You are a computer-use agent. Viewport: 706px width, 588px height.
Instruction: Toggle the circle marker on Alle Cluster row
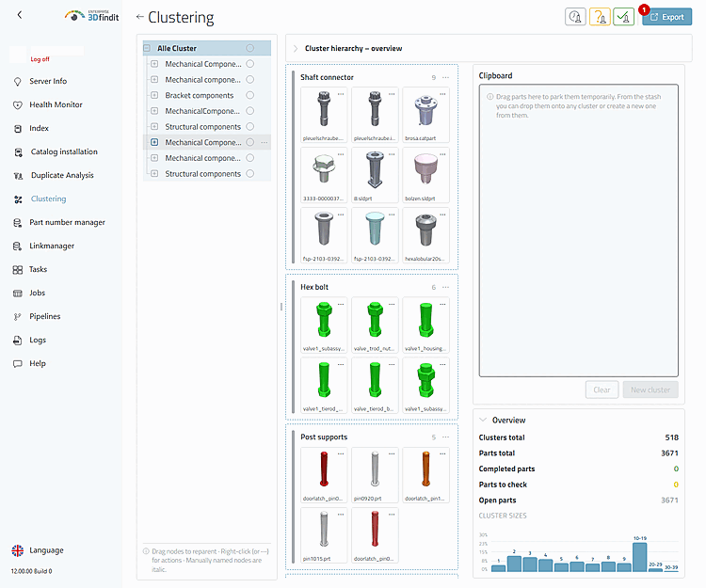249,48
